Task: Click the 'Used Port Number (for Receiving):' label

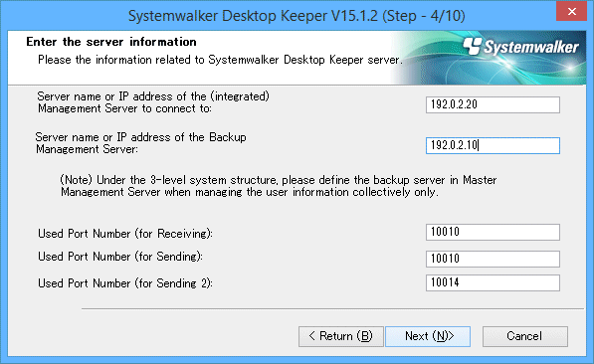Action: click(x=125, y=234)
